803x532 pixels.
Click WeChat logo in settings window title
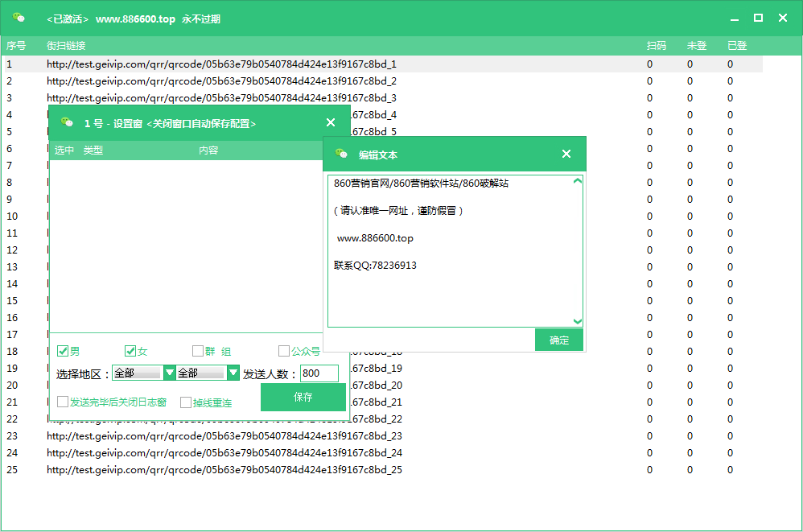(67, 122)
